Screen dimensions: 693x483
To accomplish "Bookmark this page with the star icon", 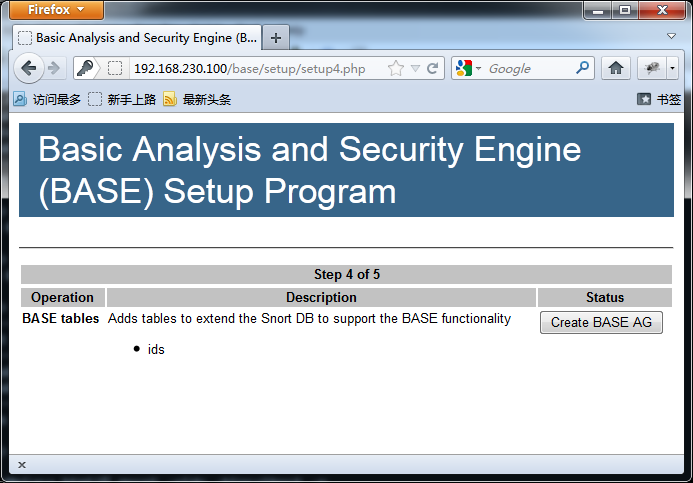I will (396, 68).
